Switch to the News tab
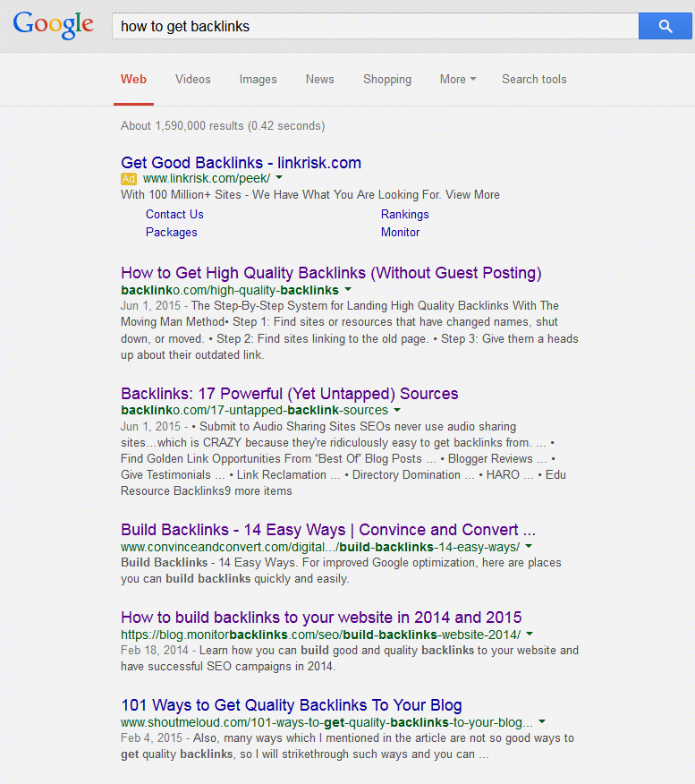The width and height of the screenshot is (695, 784). (319, 79)
